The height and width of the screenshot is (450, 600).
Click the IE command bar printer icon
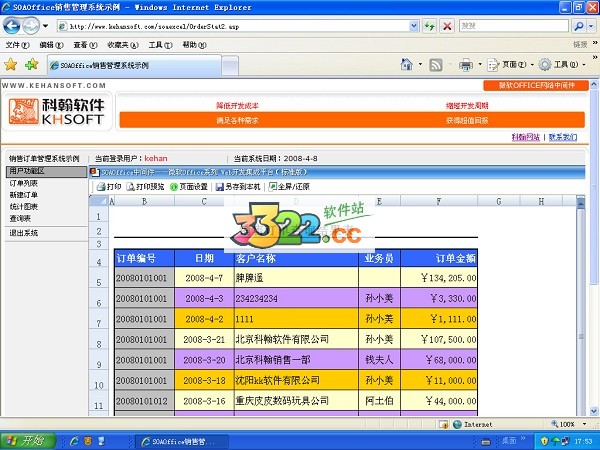465,65
